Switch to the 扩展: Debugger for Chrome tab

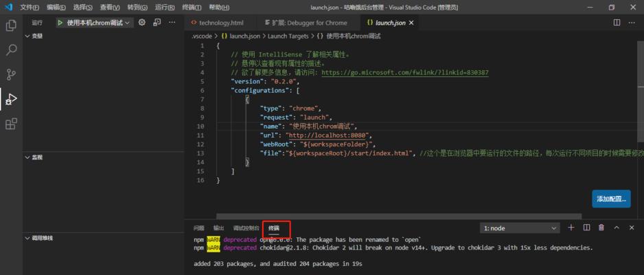308,23
